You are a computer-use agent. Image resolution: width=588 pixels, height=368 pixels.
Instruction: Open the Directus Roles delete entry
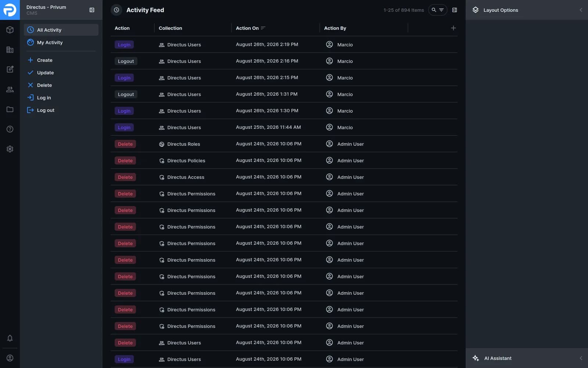pyautogui.click(x=284, y=144)
